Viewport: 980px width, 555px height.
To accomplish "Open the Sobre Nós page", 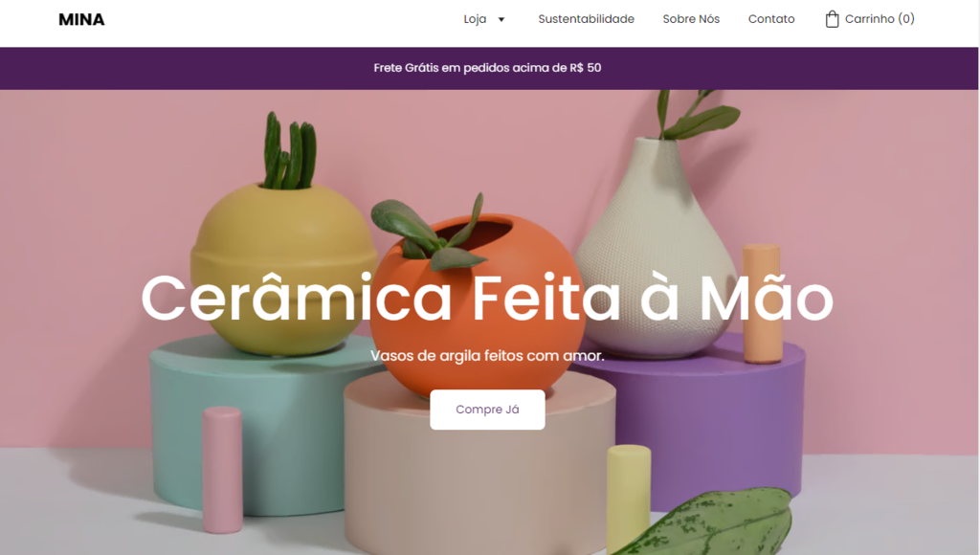I will click(x=691, y=19).
